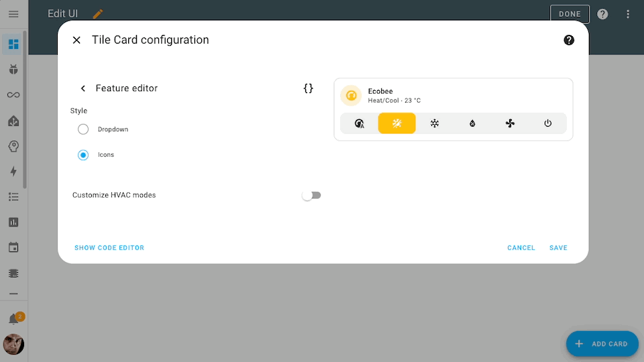Open the Logbook list sidebar icon
Image resolution: width=644 pixels, height=362 pixels.
[13, 197]
